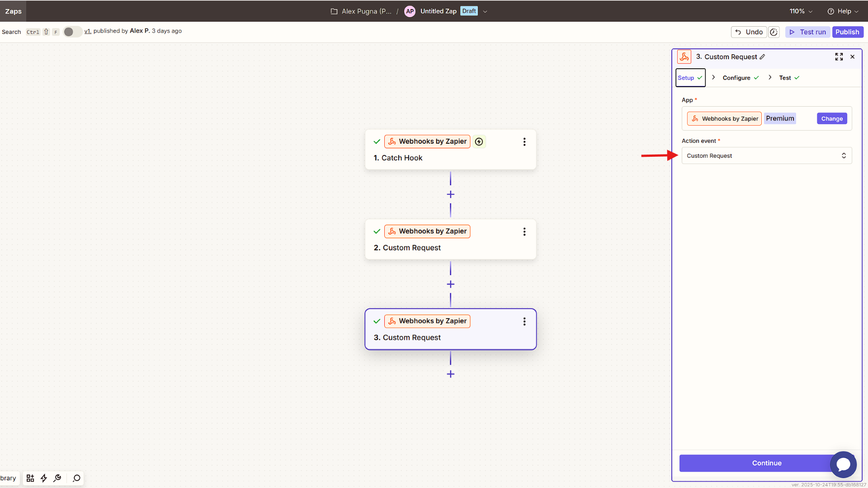Click the pencil to rename step 3
This screenshot has height=488, width=868.
click(762, 56)
